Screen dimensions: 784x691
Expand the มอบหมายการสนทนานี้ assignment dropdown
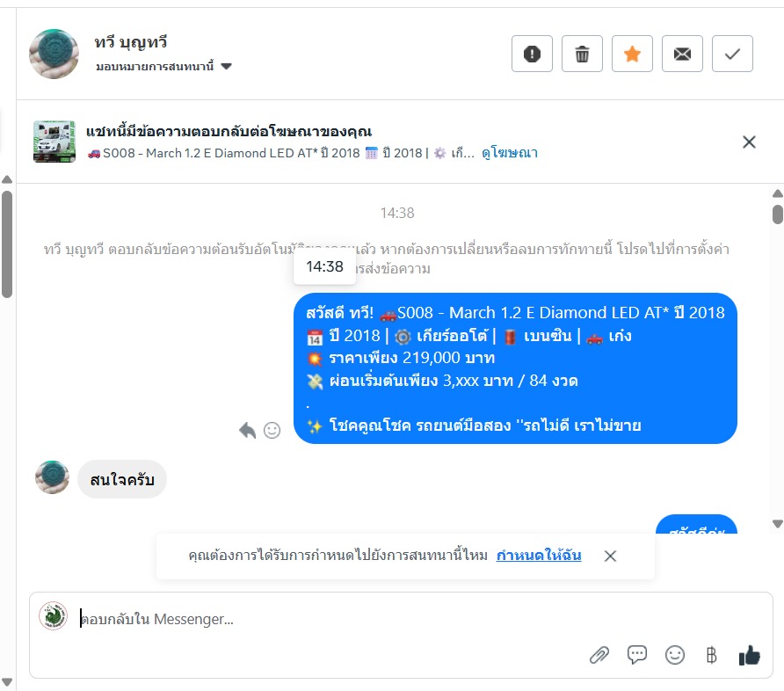163,66
